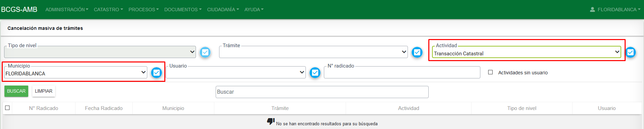Screen dimensions: 644x129
Task: Sort by Fecha Radicado column header
Action: pyautogui.click(x=104, y=108)
